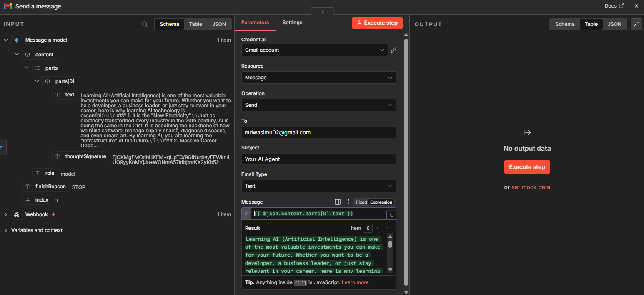Go to next item in Result
Screen dimensions: 644x295
388,228
